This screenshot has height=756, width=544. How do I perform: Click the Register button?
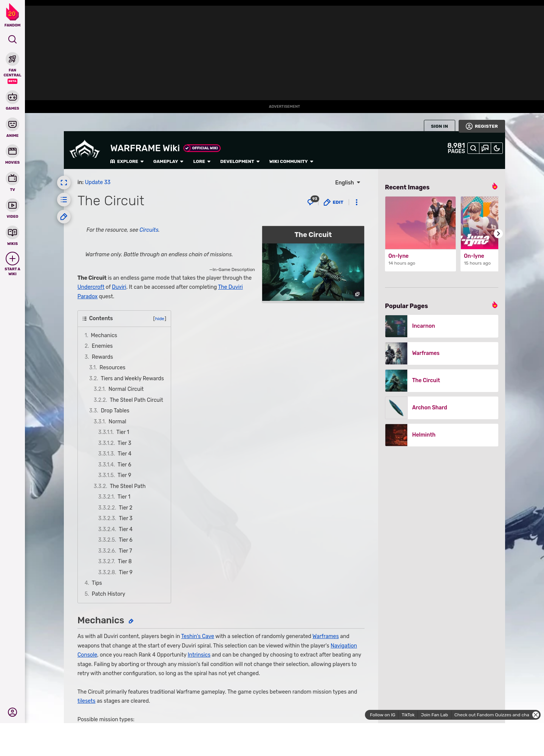coord(482,126)
